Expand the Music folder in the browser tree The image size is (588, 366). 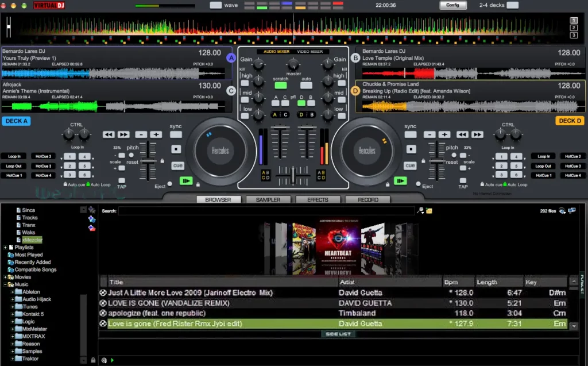(4, 284)
